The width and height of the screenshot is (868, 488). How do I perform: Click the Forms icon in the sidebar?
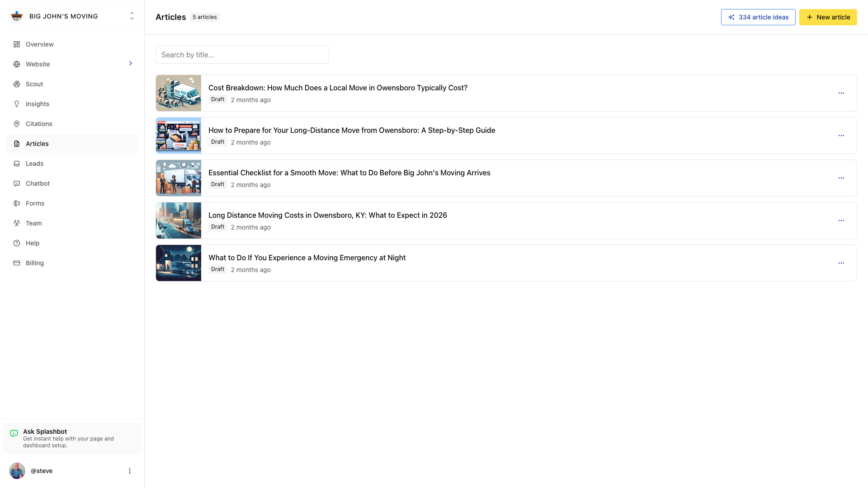point(17,203)
